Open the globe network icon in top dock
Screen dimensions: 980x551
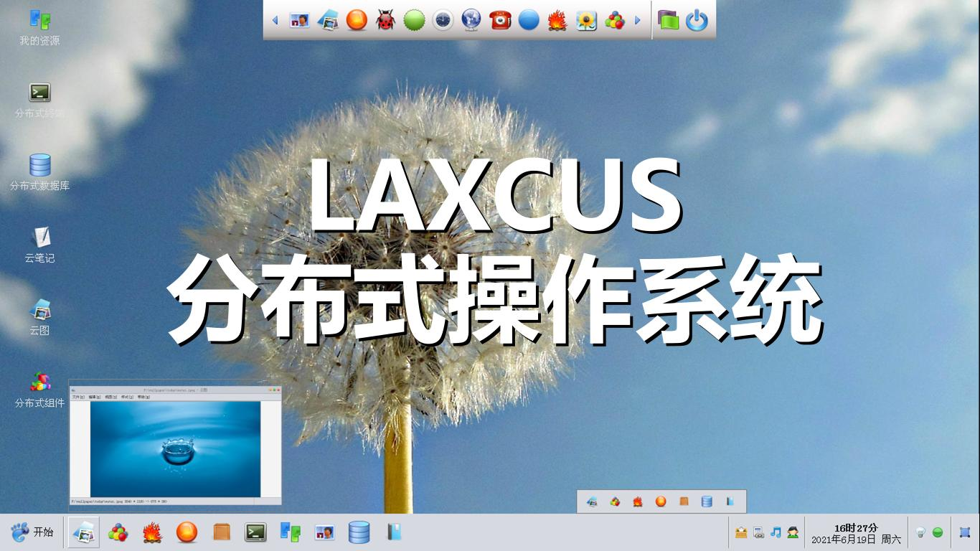[471, 20]
